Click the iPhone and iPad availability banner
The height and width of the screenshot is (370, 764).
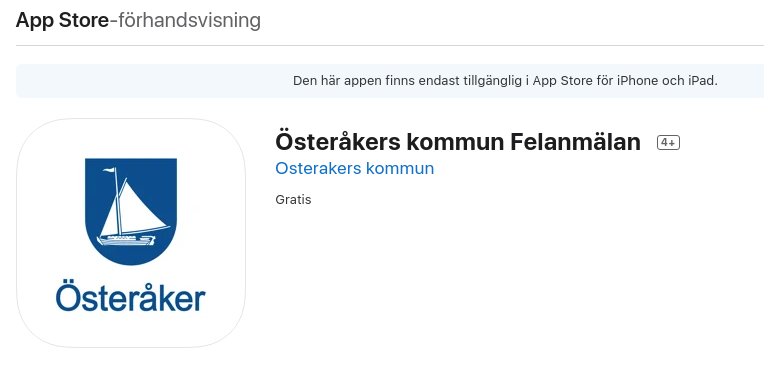[390, 81]
